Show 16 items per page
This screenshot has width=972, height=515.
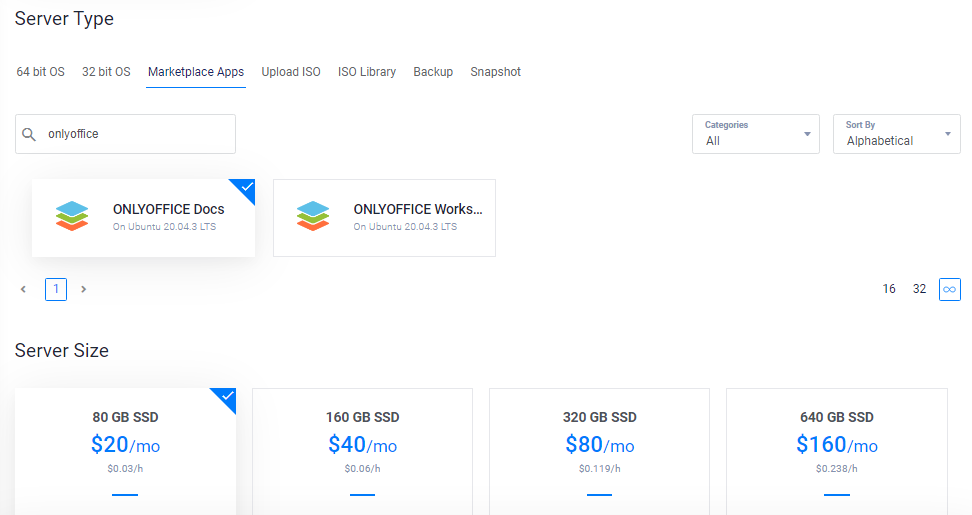click(889, 289)
